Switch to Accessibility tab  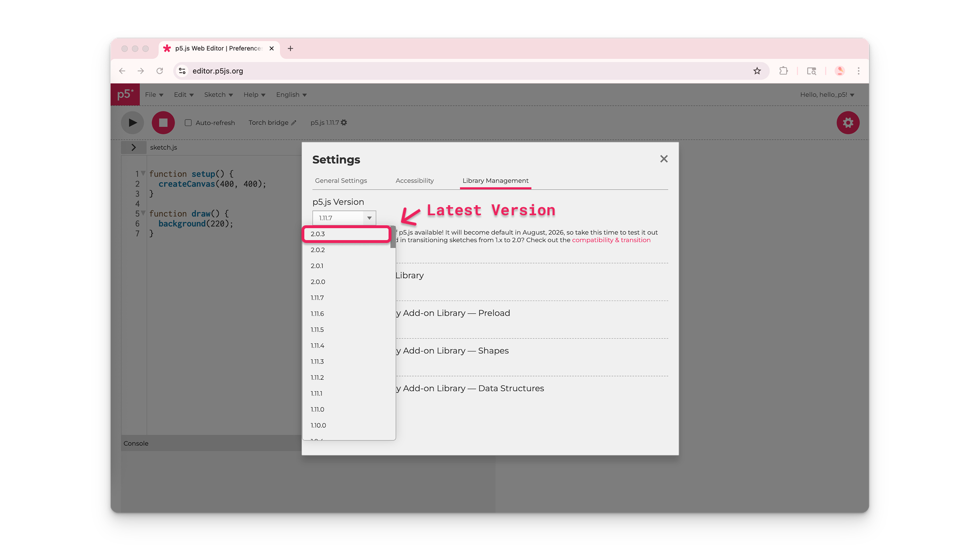414,181
